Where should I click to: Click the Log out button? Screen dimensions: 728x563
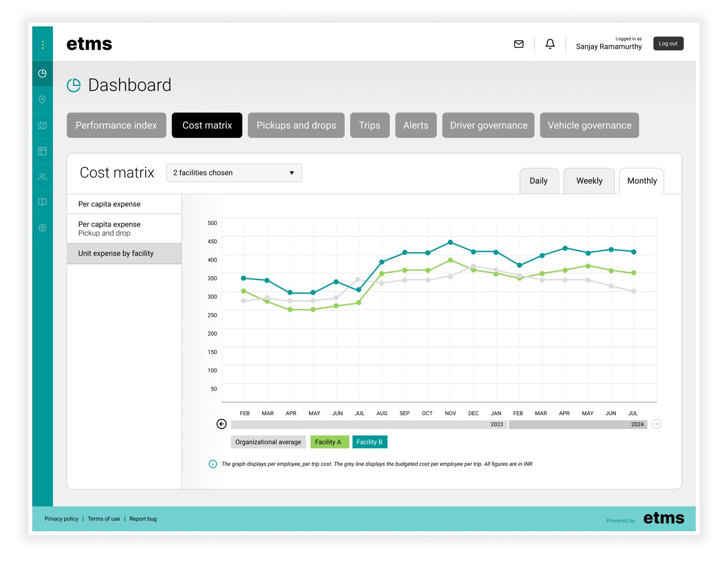point(668,44)
